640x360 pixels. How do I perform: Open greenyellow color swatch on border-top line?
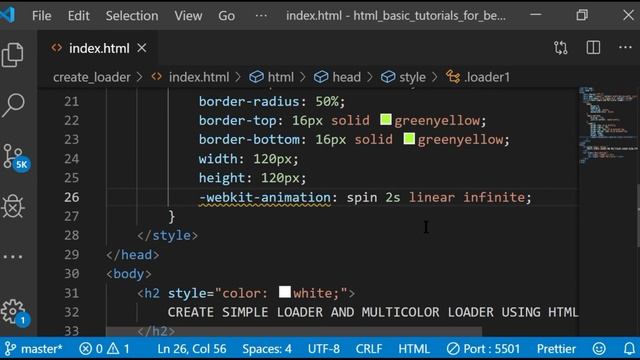pyautogui.click(x=386, y=120)
